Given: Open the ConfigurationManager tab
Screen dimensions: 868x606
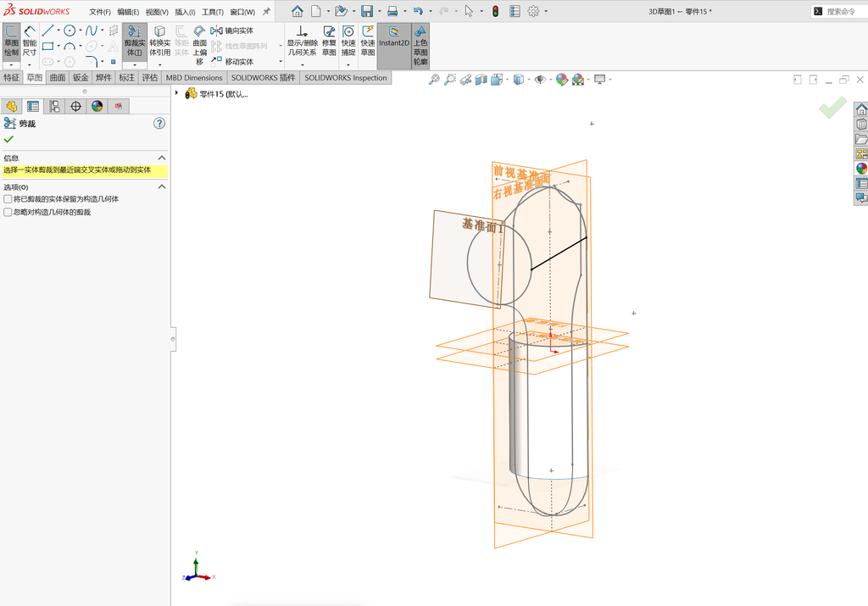Looking at the screenshot, I should (54, 106).
